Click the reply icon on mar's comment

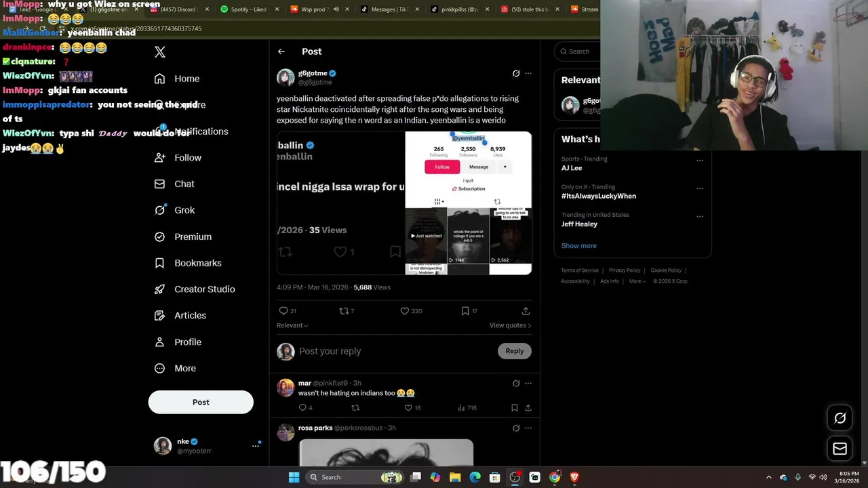pyautogui.click(x=302, y=407)
